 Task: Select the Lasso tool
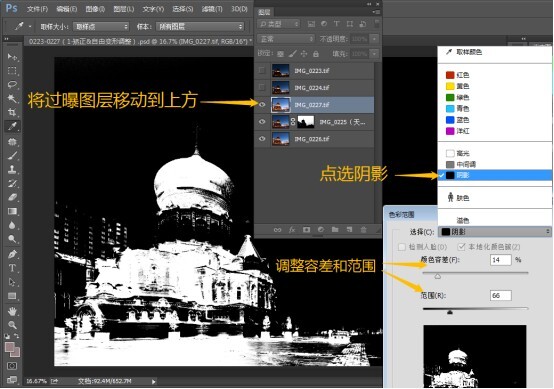[12, 84]
